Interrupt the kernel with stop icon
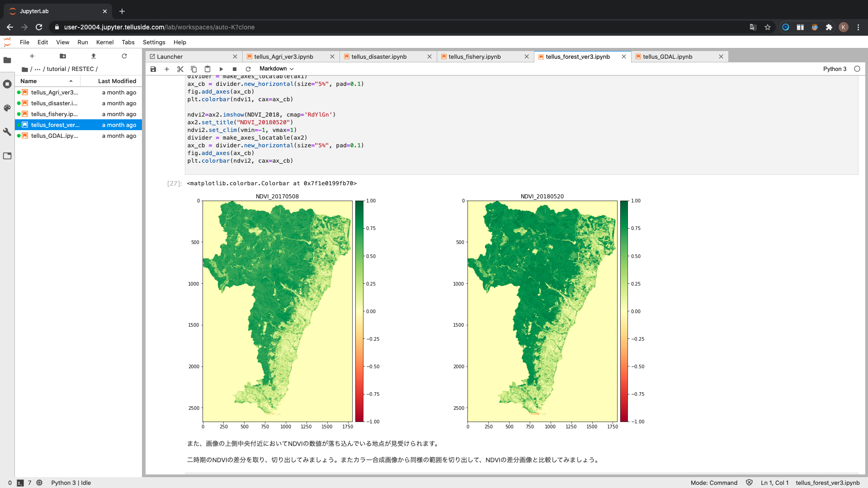 pos(235,69)
